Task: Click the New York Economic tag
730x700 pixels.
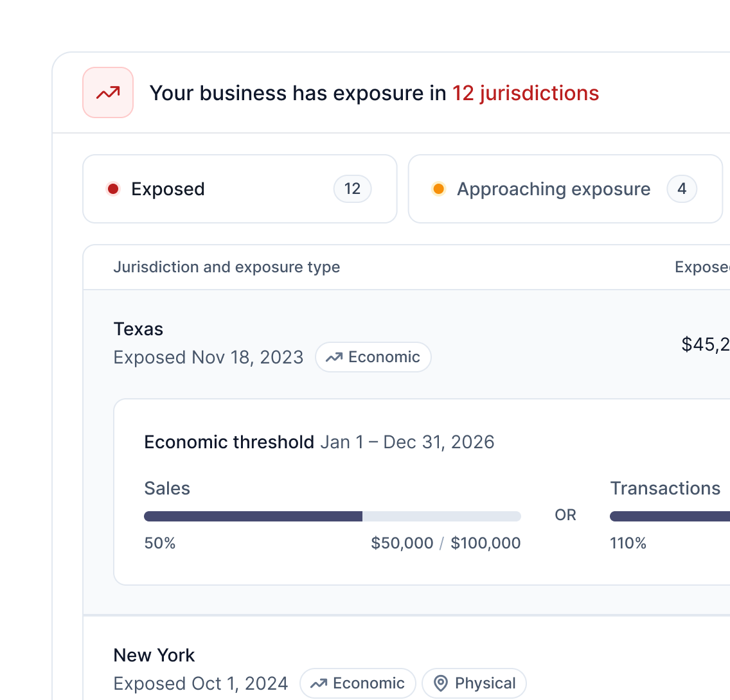Action: point(357,683)
